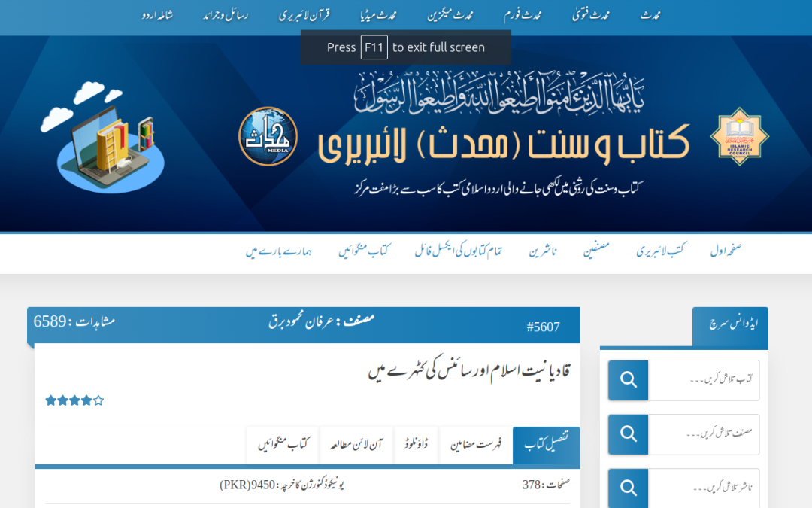
Task: Click the book number #5607
Action: (544, 327)
